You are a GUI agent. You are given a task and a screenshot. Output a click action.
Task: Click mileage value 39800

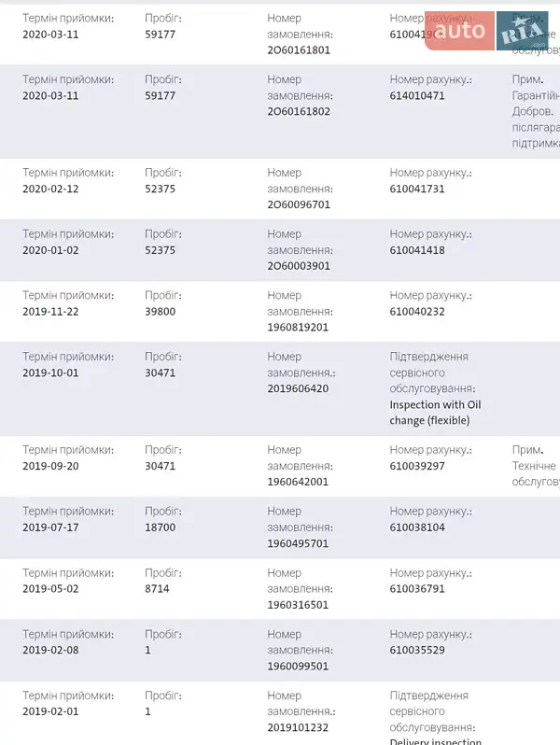click(x=160, y=312)
